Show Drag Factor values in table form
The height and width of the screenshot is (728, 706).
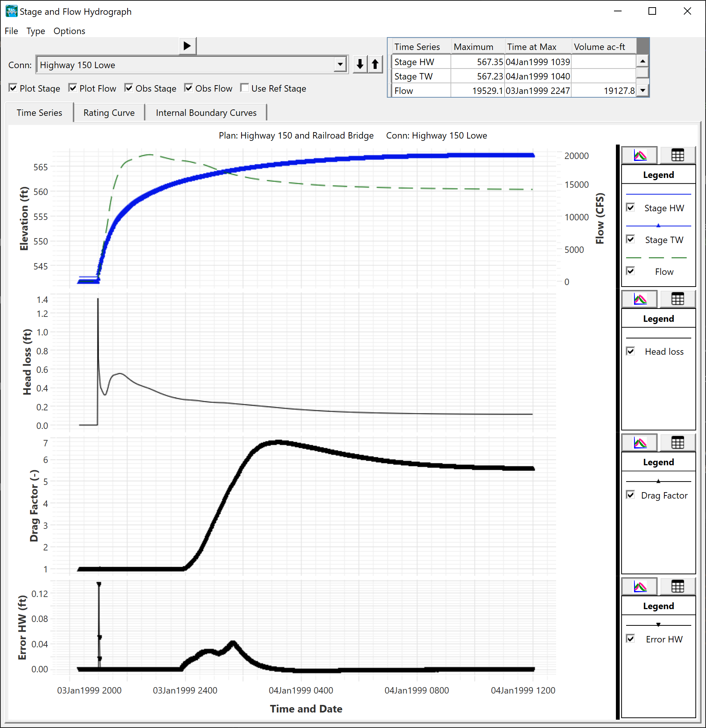click(x=678, y=443)
